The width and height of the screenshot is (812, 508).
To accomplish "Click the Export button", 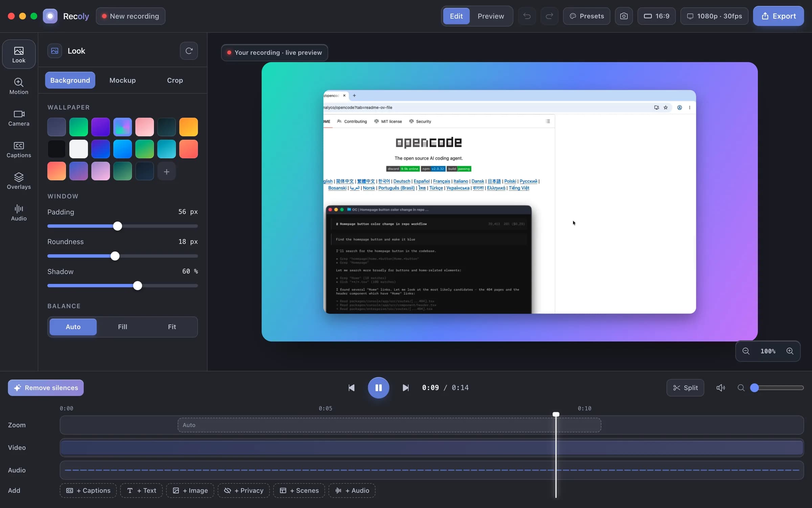I will click(779, 16).
